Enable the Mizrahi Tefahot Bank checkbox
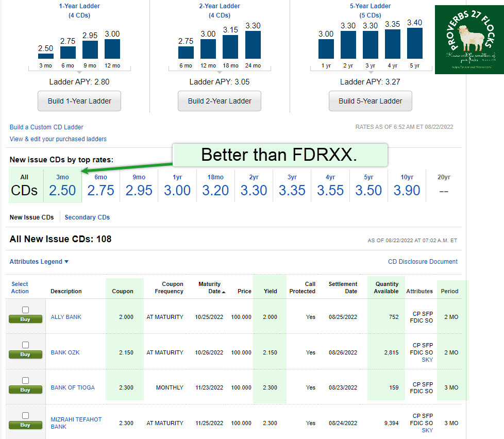This screenshot has height=439, width=504. click(25, 415)
